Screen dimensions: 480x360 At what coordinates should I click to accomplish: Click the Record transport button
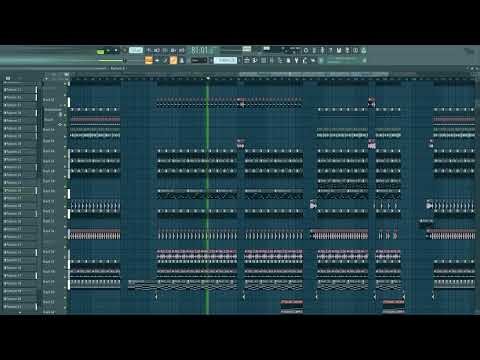point(125,51)
